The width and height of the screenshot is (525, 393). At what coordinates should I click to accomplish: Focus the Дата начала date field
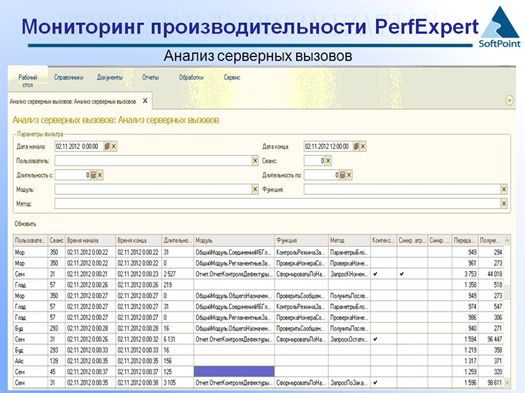point(79,147)
